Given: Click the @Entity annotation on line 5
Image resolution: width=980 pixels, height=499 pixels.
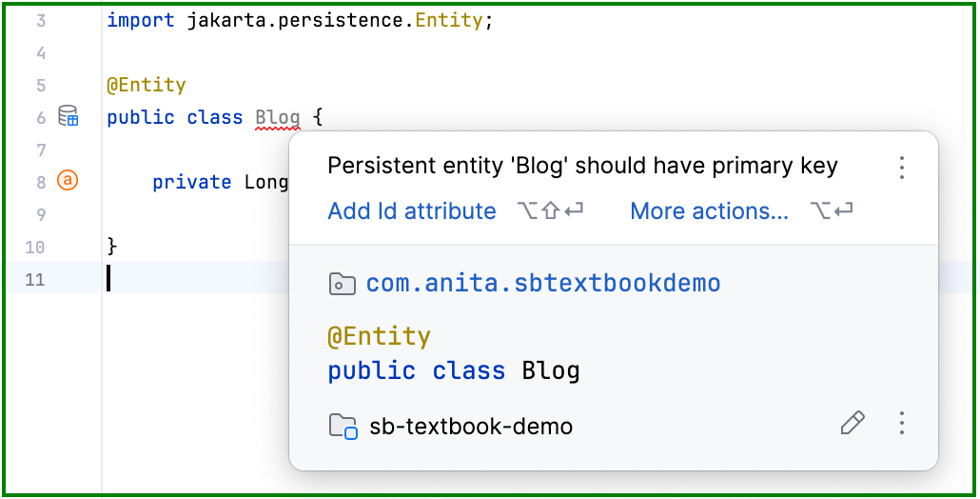Looking at the screenshot, I should pyautogui.click(x=147, y=85).
